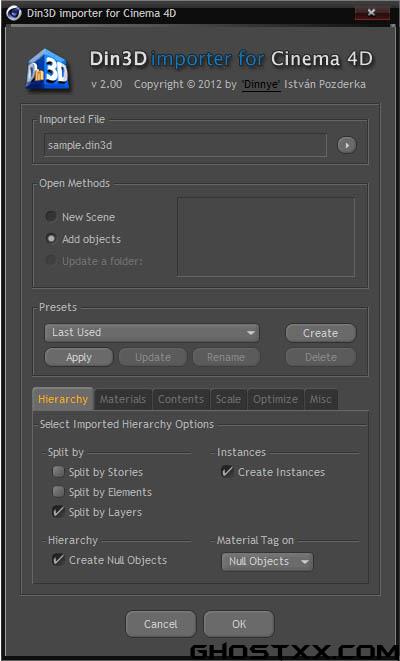
Task: Click the Din3D logo icon
Action: [x=47, y=70]
